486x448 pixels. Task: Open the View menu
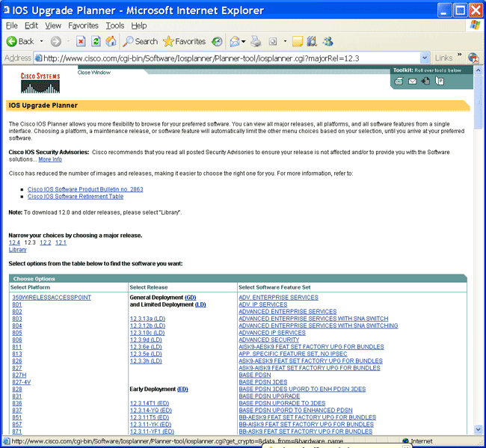[53, 25]
